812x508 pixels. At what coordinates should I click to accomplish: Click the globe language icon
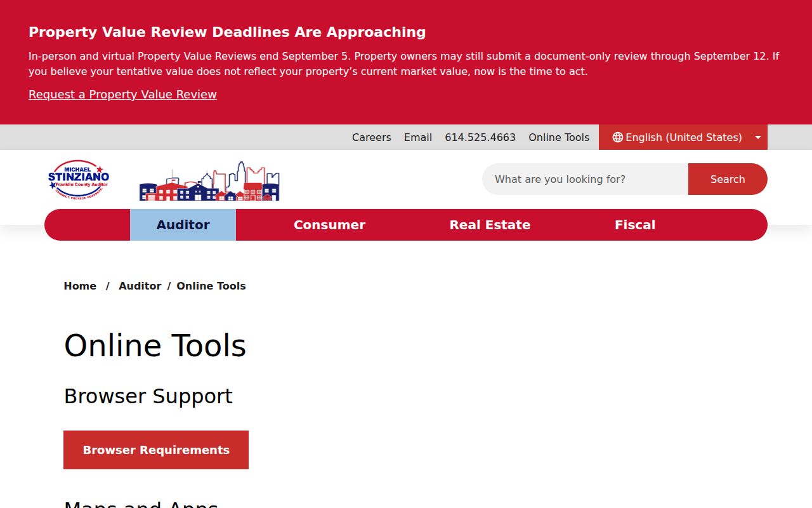click(x=617, y=137)
